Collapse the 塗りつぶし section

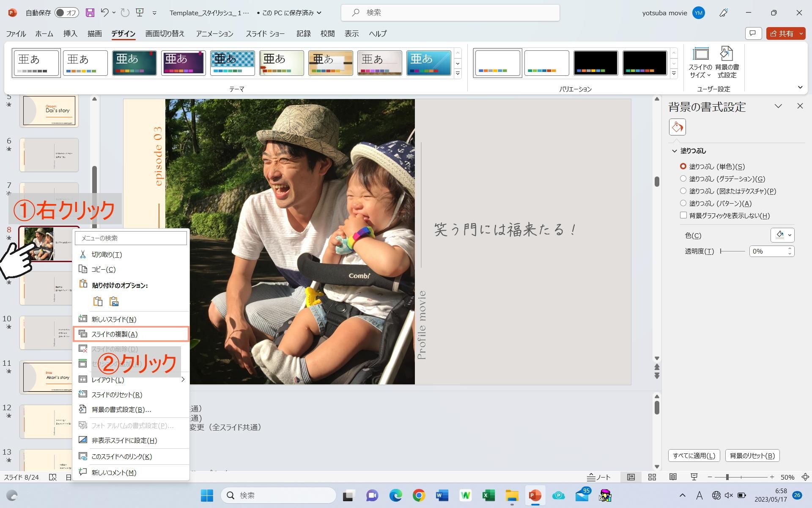click(675, 151)
